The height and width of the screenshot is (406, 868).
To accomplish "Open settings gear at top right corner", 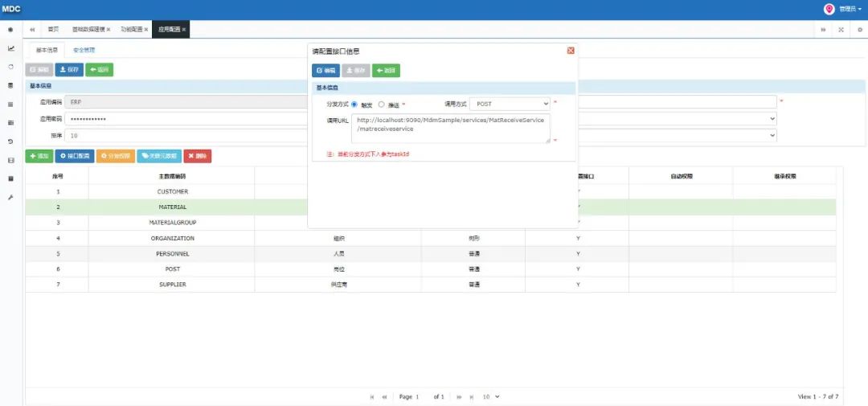I will tap(860, 30).
